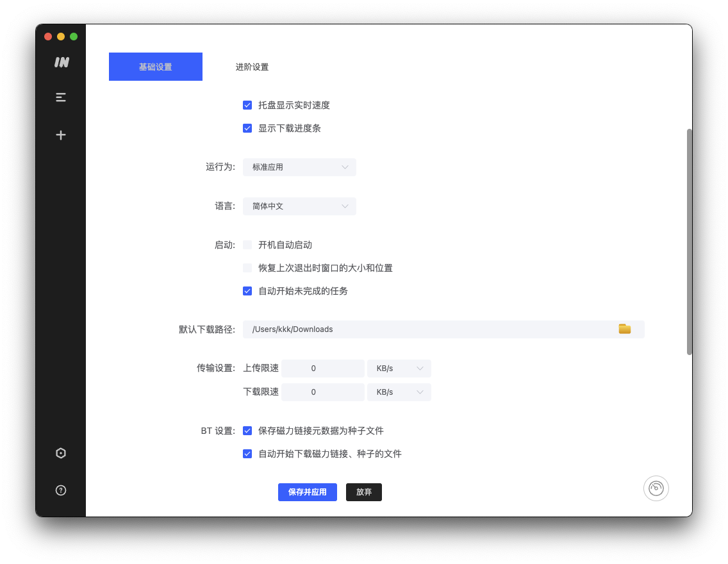The image size is (728, 564).
Task: Click the 默认下载路径: label
Action: pos(207,329)
